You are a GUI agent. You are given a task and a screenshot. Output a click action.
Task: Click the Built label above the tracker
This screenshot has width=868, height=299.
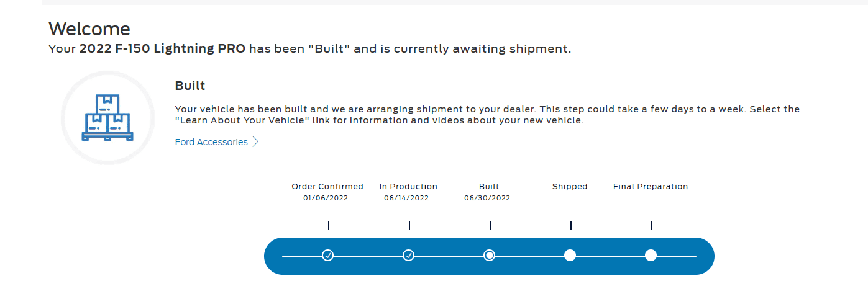pyautogui.click(x=489, y=186)
